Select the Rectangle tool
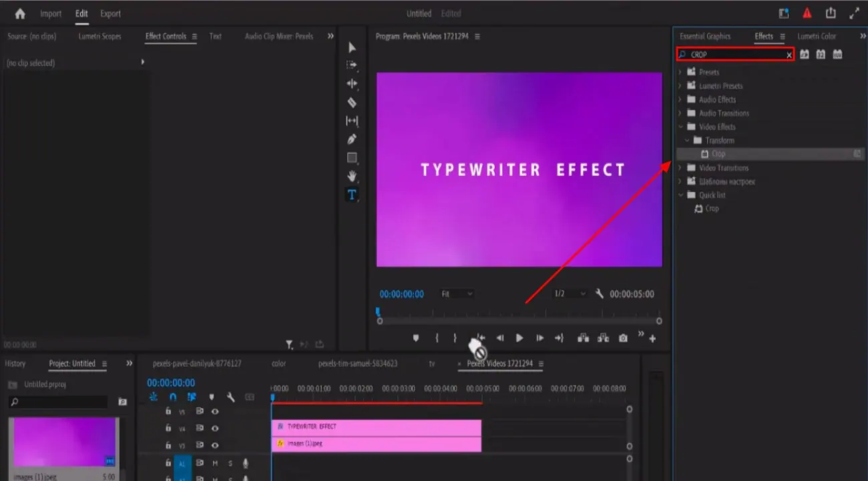 point(352,158)
